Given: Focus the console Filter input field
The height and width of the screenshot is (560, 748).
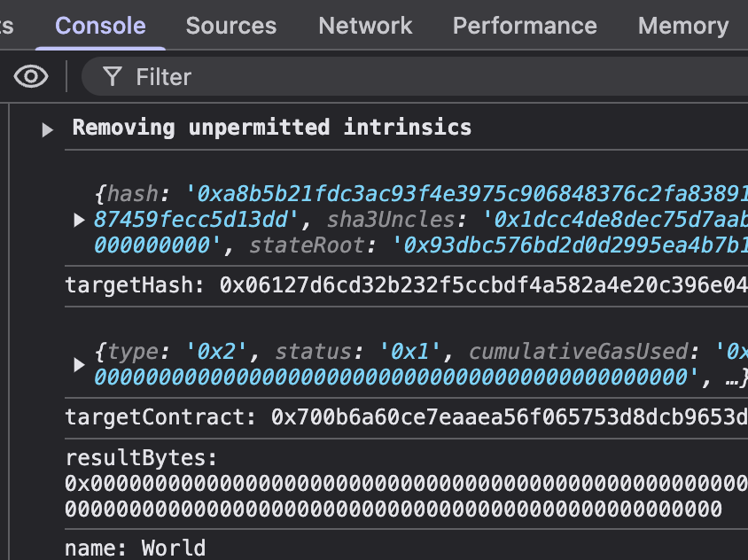Looking at the screenshot, I should pyautogui.click(x=415, y=77).
